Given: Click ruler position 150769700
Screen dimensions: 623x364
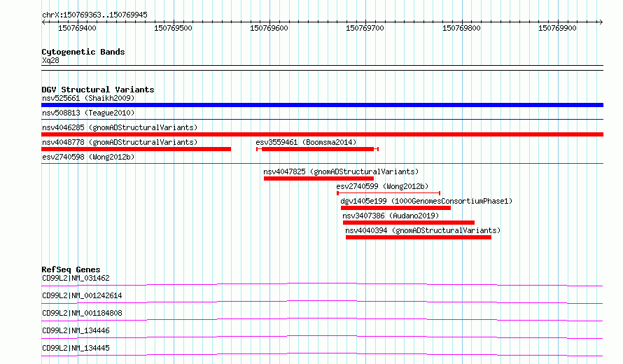Looking at the screenshot, I should pyautogui.click(x=365, y=28).
